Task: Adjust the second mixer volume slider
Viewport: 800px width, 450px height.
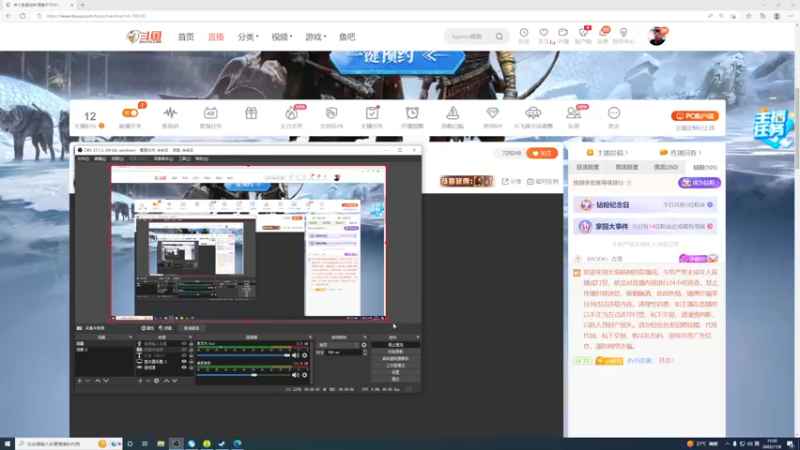Action: tap(243, 375)
